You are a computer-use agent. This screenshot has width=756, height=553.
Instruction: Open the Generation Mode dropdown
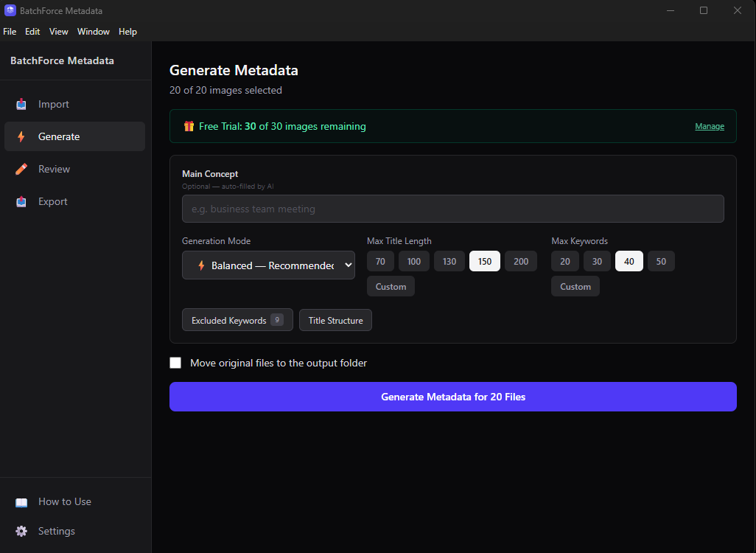(x=268, y=265)
